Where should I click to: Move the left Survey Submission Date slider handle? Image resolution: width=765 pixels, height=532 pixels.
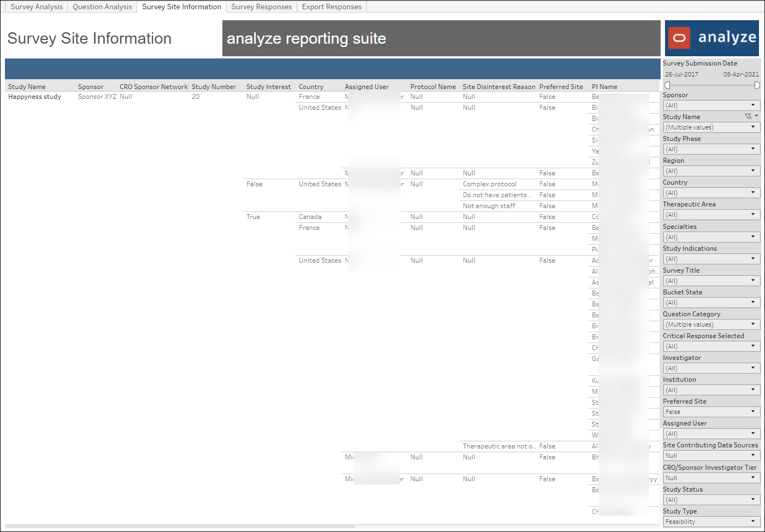[667, 85]
